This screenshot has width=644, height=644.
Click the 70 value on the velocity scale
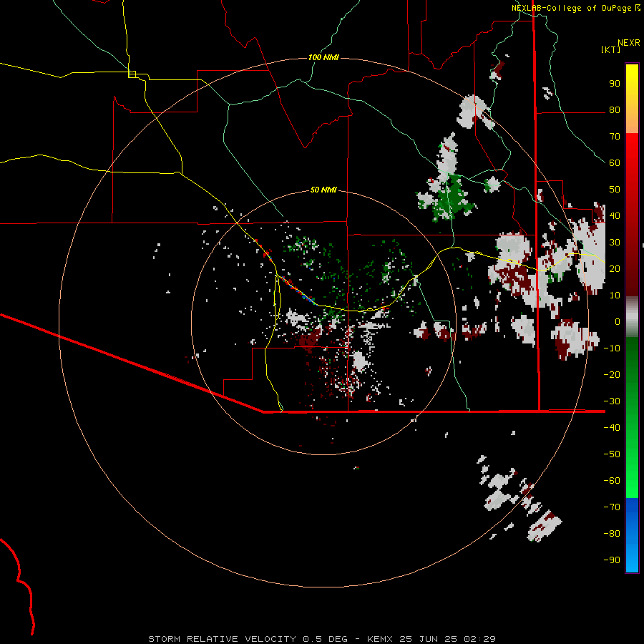[x=615, y=137]
